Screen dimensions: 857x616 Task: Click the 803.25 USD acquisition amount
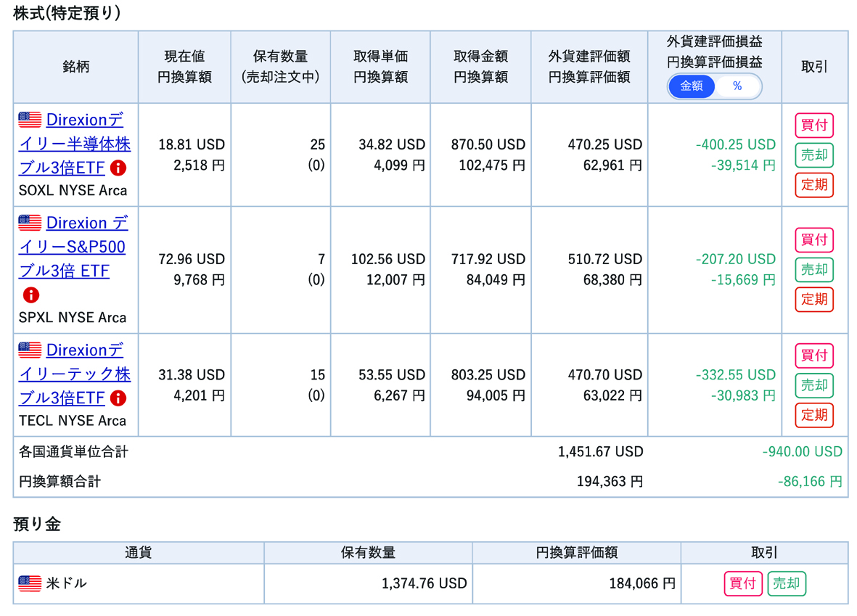(x=488, y=375)
